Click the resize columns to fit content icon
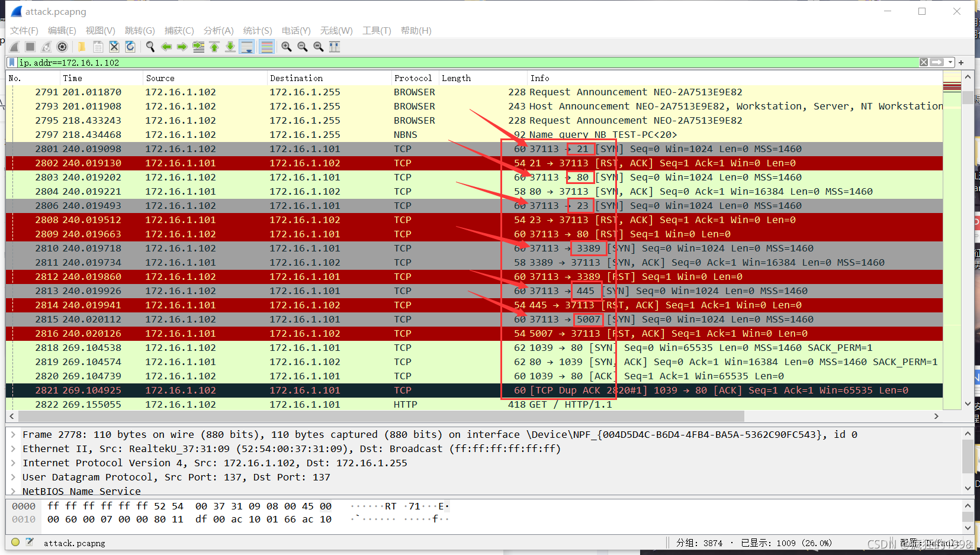Viewport: 980px width, 555px height. coord(335,47)
